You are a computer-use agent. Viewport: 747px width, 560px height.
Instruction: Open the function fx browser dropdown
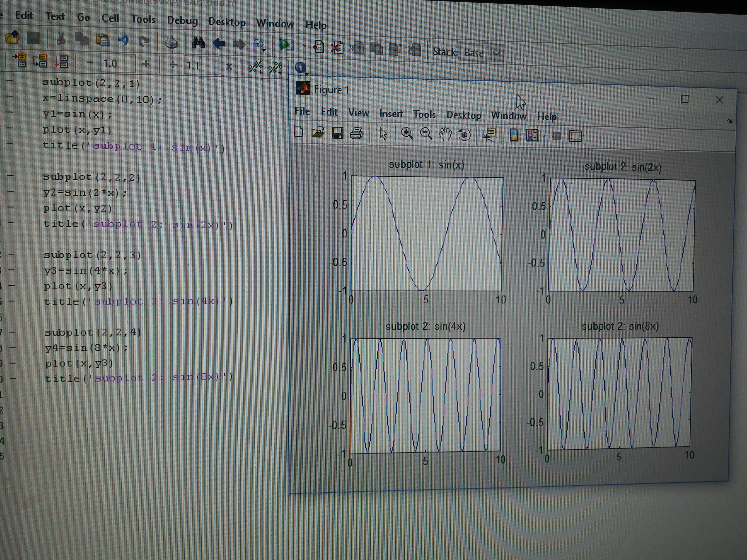click(259, 44)
